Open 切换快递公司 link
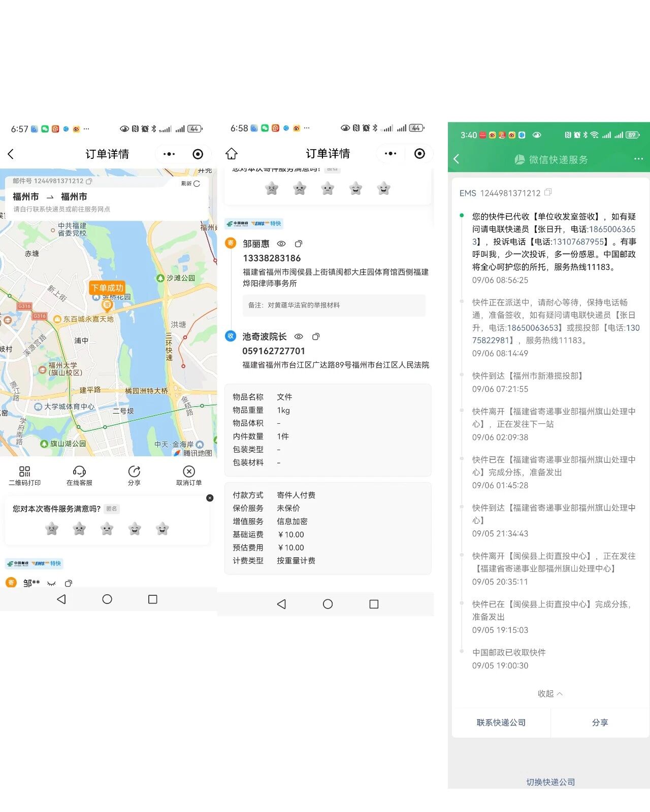Screen dimensions: 650x812 point(551,782)
